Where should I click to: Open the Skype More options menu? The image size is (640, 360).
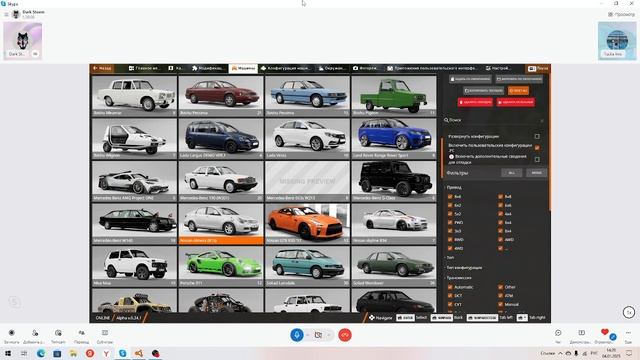[628, 336]
